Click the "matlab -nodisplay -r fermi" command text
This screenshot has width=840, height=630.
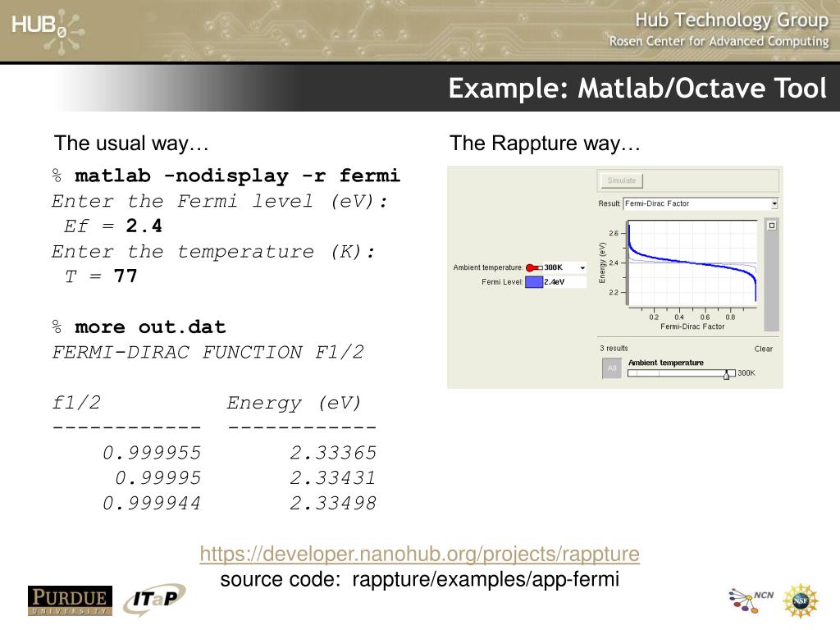[x=237, y=176]
